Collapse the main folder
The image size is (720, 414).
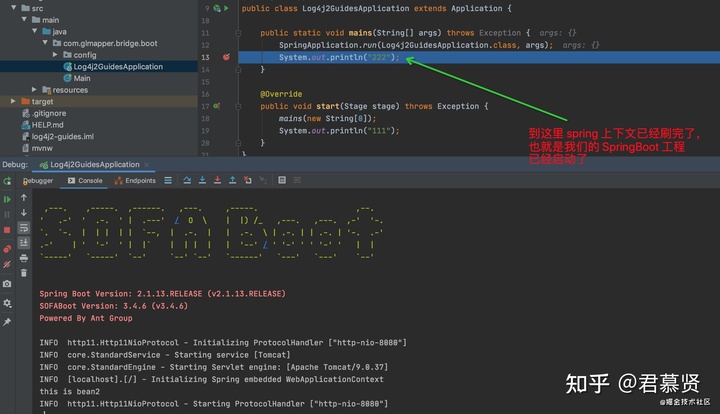click(24, 19)
